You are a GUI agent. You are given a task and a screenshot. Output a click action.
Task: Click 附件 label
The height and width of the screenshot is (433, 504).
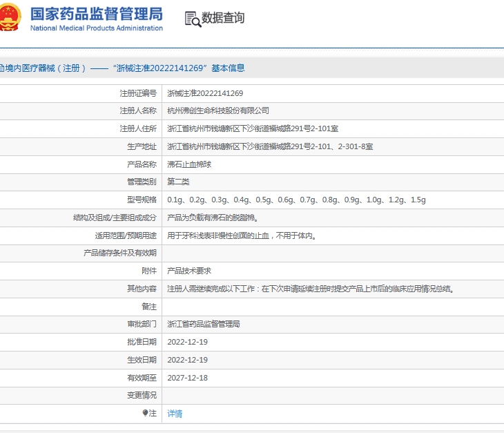[149, 271]
